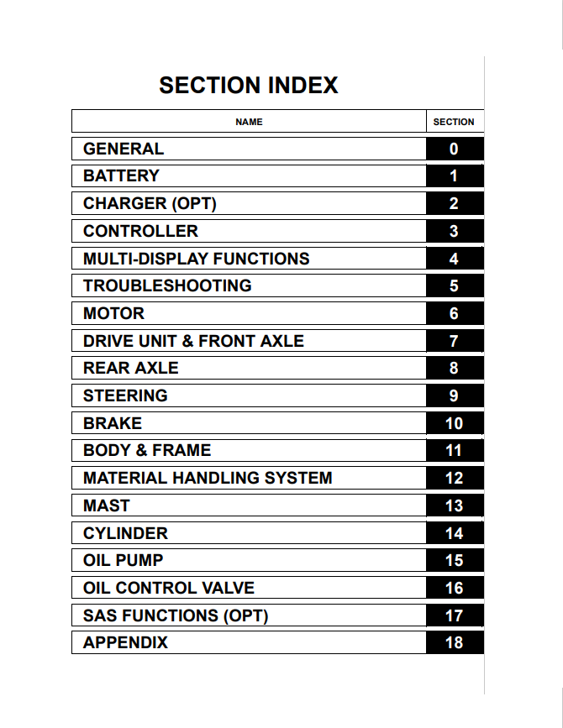
Task: Select SAS FUNCTIONS (OPT) entry
Action: 176,616
